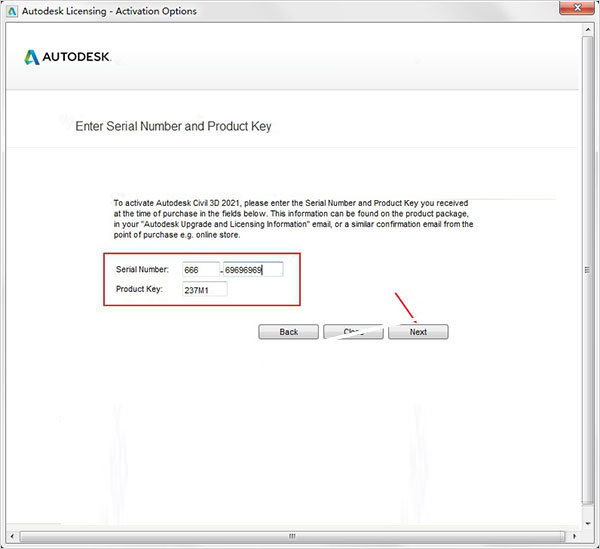Click the Autodesk logo in header
The height and width of the screenshot is (549, 600).
point(68,57)
